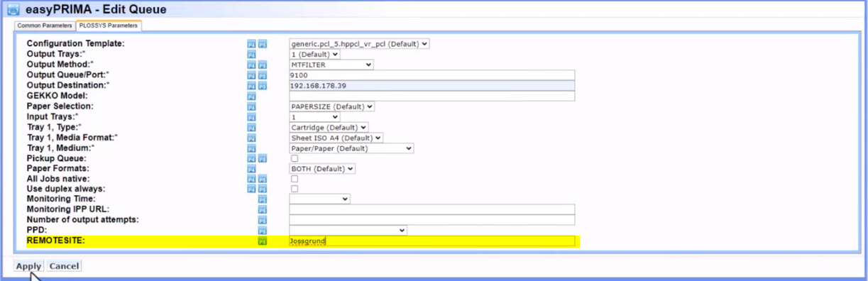Click the REMOTESITE field containing Jossgrund
Viewport: 868px width, 281px height.
pyautogui.click(x=432, y=241)
